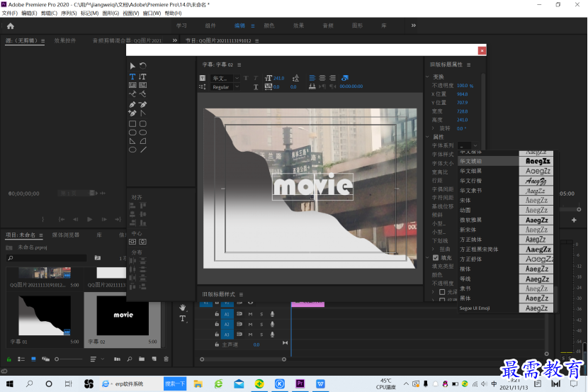
Task: Open new bin folder icon in project panel
Action: tap(142, 359)
